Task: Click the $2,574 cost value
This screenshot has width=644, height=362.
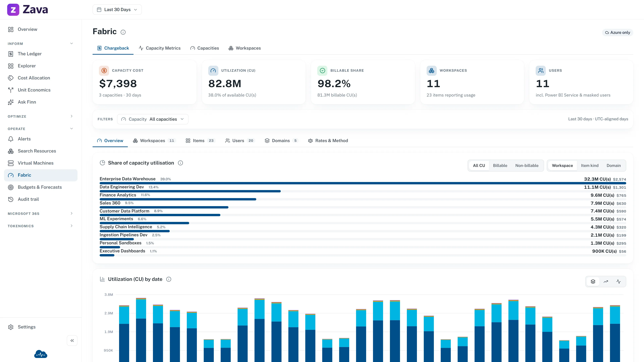Action: [x=620, y=179]
